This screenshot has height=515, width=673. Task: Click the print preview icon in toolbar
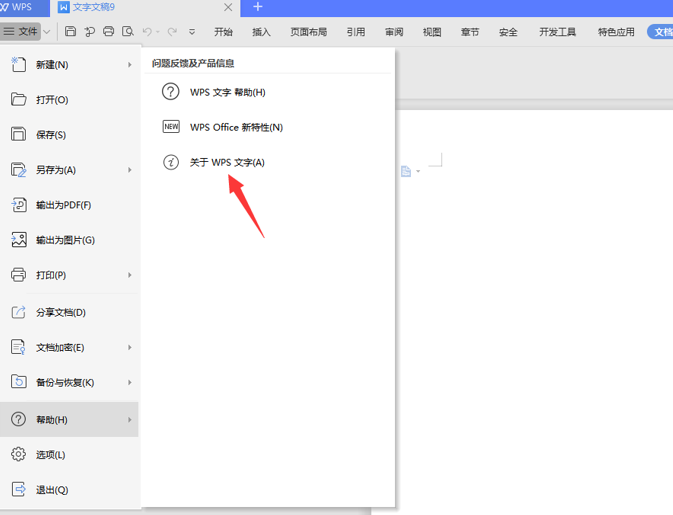point(128,31)
